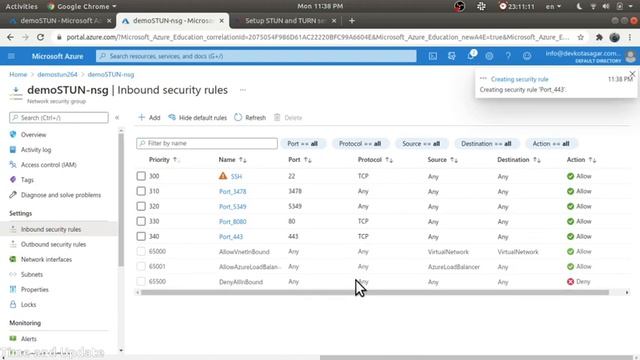640x360 pixels.
Task: Focus the Filter by name field
Action: (207, 143)
